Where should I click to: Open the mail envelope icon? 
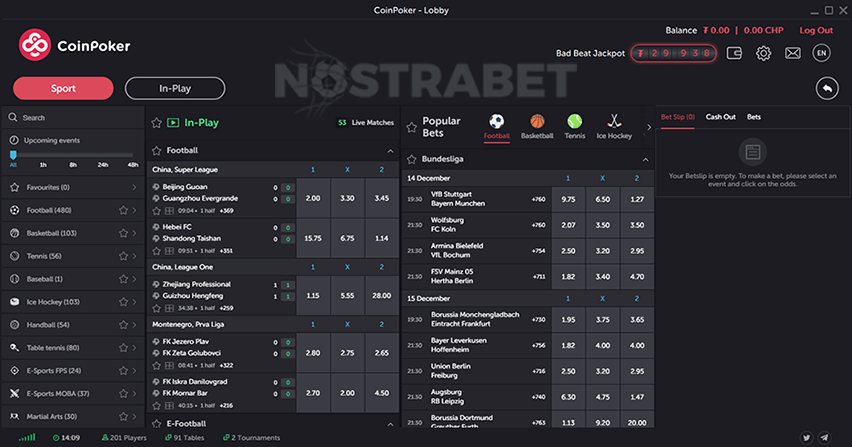(x=793, y=53)
